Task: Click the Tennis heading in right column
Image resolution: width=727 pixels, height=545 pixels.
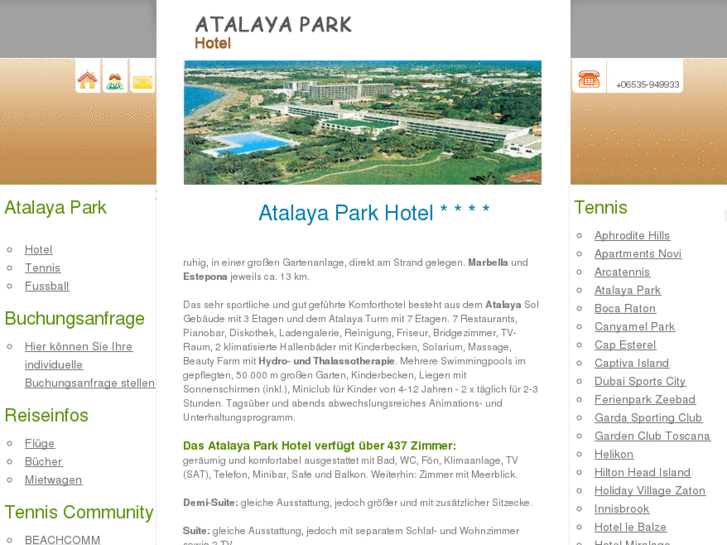Action: click(x=601, y=207)
